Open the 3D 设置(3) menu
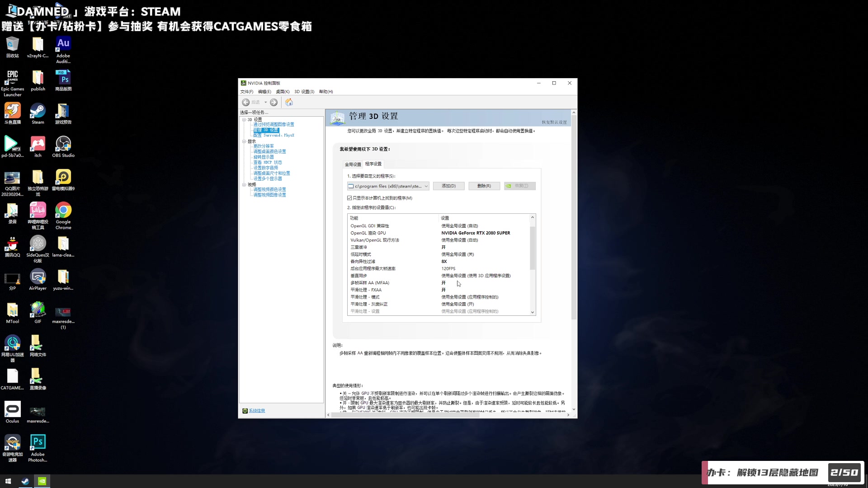The height and width of the screenshot is (488, 868). [x=304, y=92]
